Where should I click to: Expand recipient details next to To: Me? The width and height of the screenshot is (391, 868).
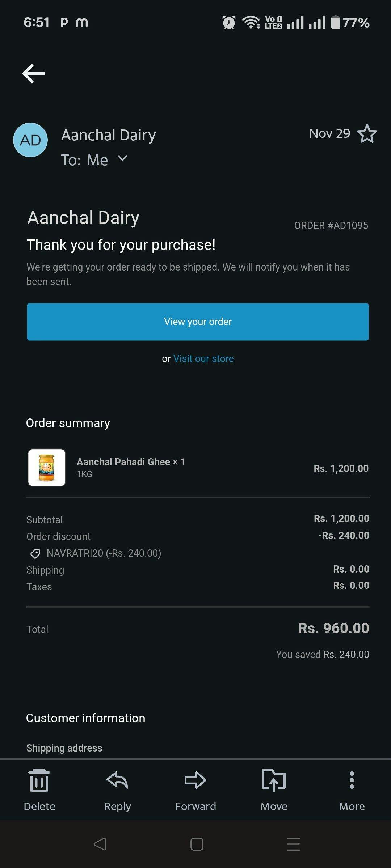click(x=123, y=158)
